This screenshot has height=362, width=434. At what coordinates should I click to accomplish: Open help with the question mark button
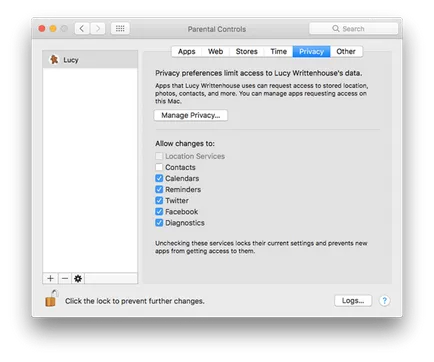(x=384, y=301)
